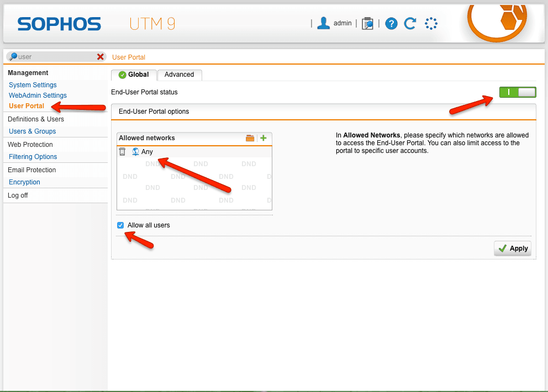The width and height of the screenshot is (548, 392).
Task: Select User Portal in the sidebar
Action: pos(27,106)
